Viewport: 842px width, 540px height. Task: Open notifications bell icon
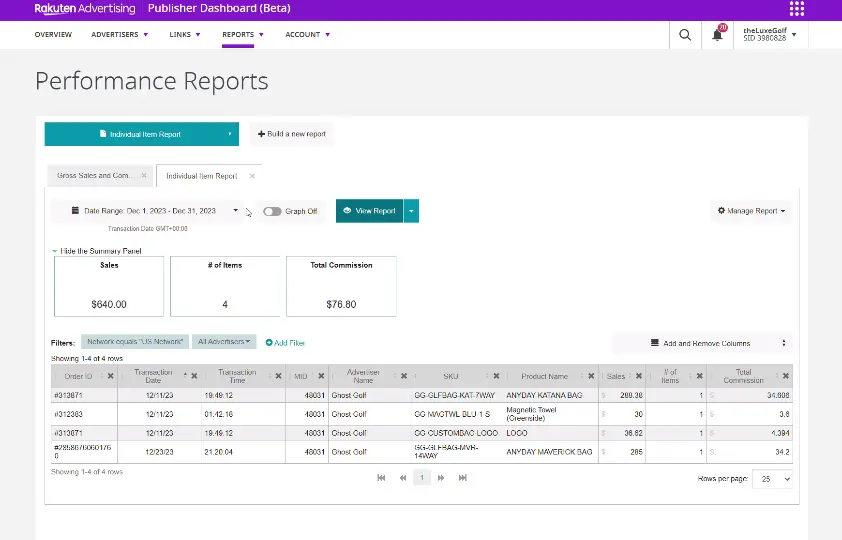pyautogui.click(x=717, y=35)
